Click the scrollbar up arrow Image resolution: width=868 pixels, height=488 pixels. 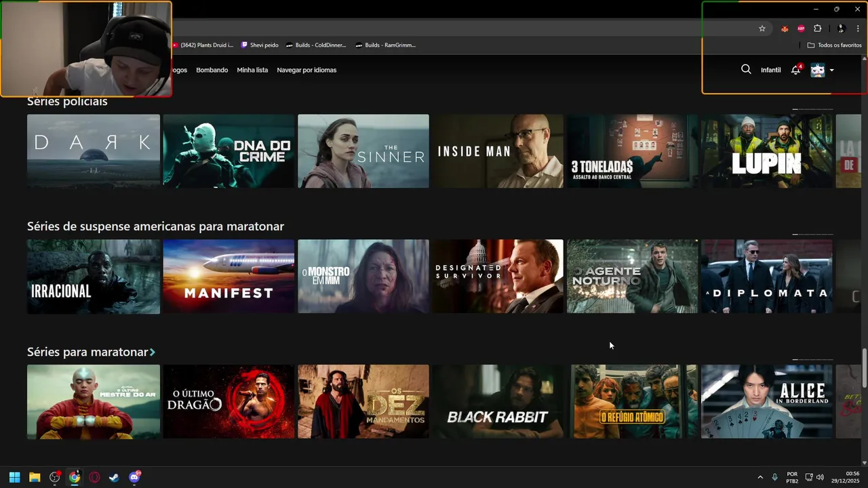coord(864,58)
